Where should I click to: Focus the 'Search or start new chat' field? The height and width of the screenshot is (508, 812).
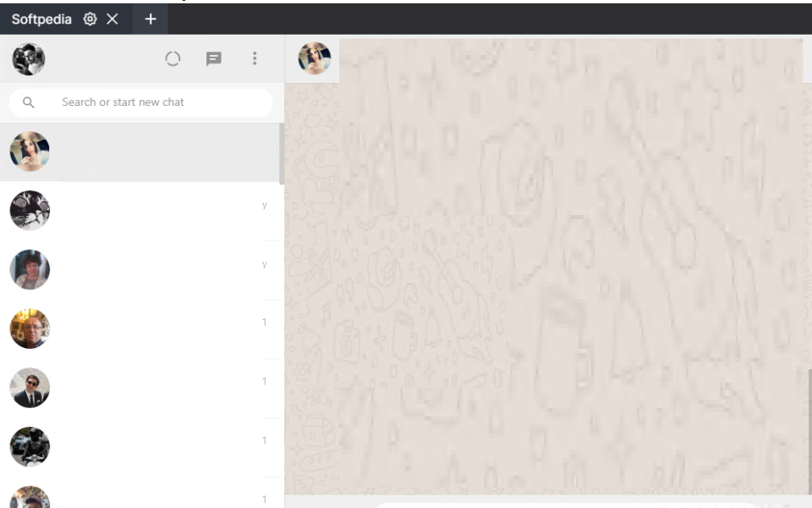(x=141, y=102)
